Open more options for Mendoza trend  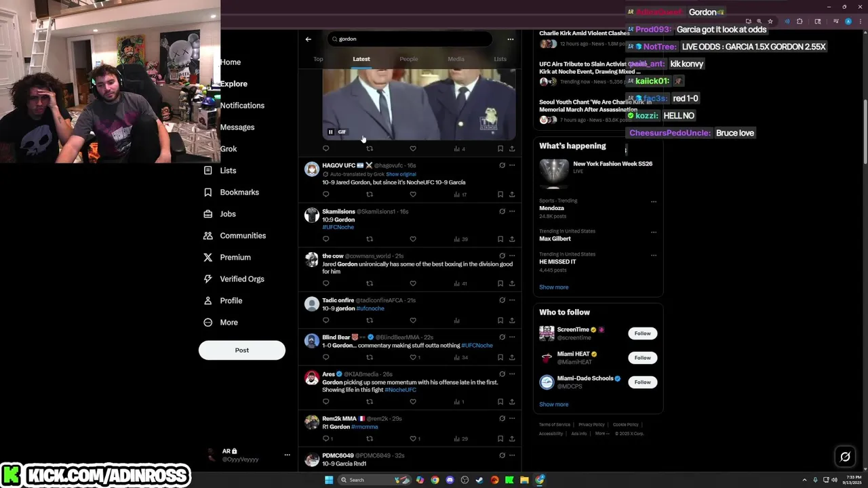point(654,202)
